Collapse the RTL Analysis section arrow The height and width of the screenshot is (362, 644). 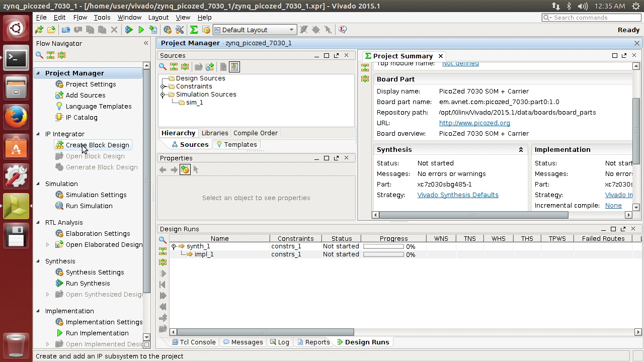click(38, 222)
